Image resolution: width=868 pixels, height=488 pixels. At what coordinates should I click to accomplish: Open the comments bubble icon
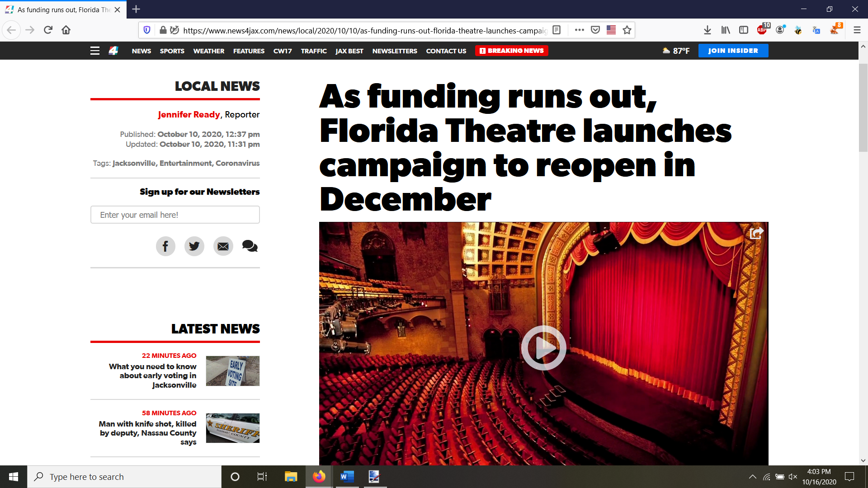point(250,246)
